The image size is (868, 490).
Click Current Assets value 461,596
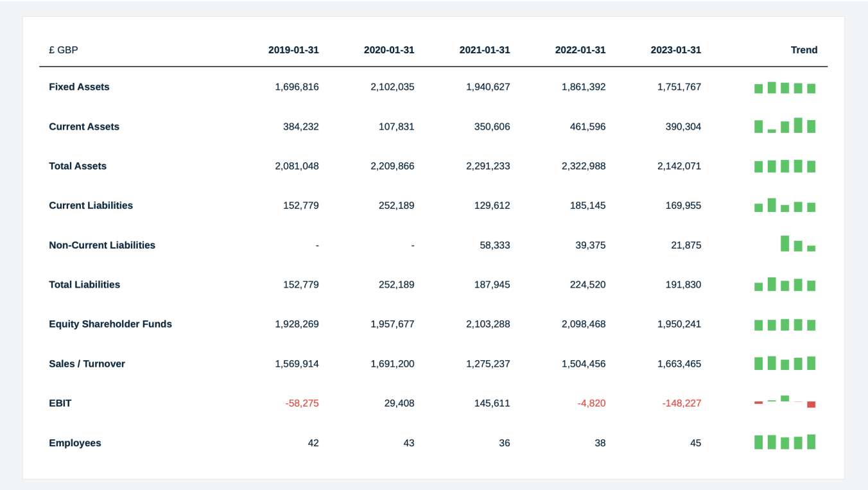[588, 127]
